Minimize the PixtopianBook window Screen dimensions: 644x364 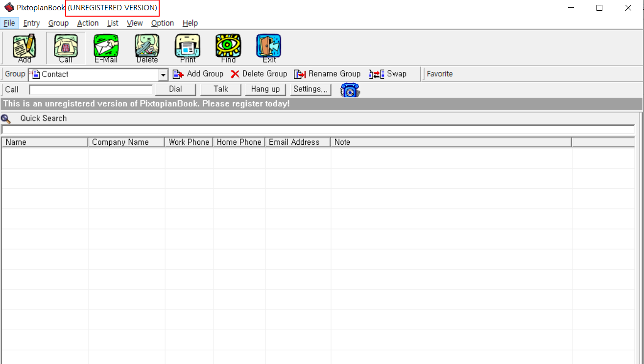coord(571,8)
